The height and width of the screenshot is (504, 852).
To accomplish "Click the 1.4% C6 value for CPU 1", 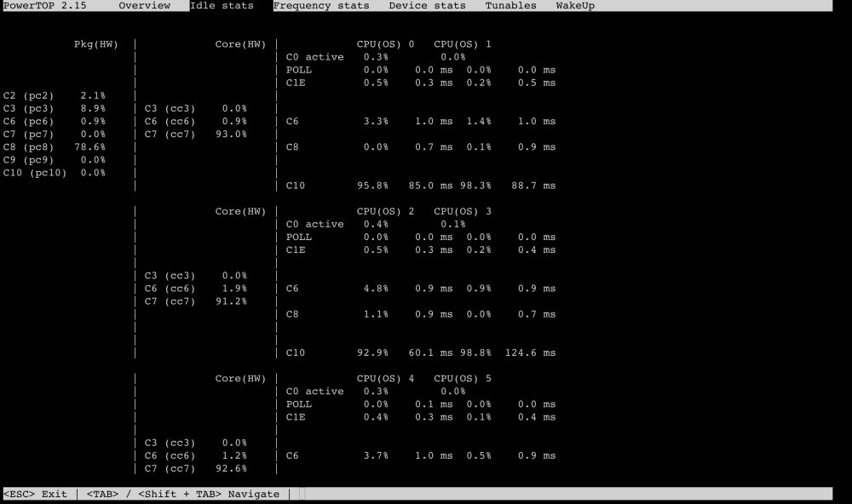I will pos(479,121).
